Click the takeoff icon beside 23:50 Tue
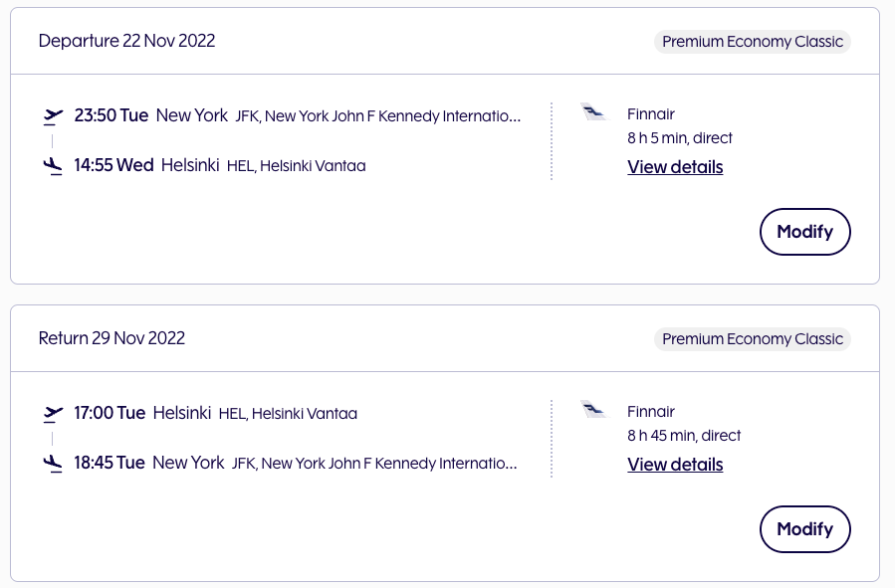 coord(54,116)
